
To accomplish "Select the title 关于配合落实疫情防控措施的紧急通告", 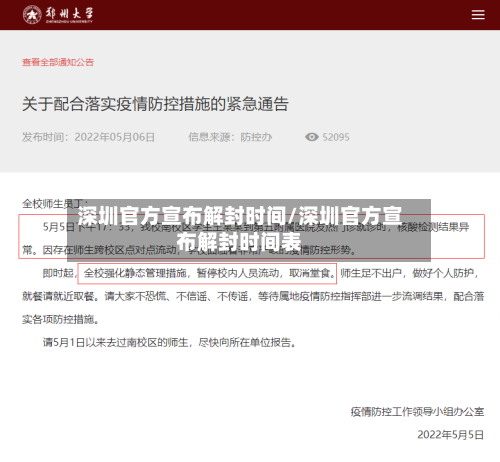I will pos(155,104).
